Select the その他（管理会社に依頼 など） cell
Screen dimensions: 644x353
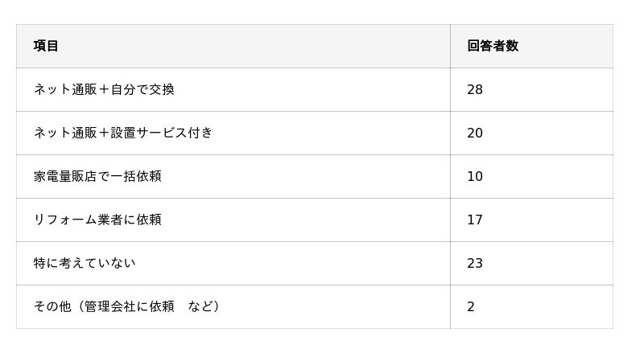(127, 306)
